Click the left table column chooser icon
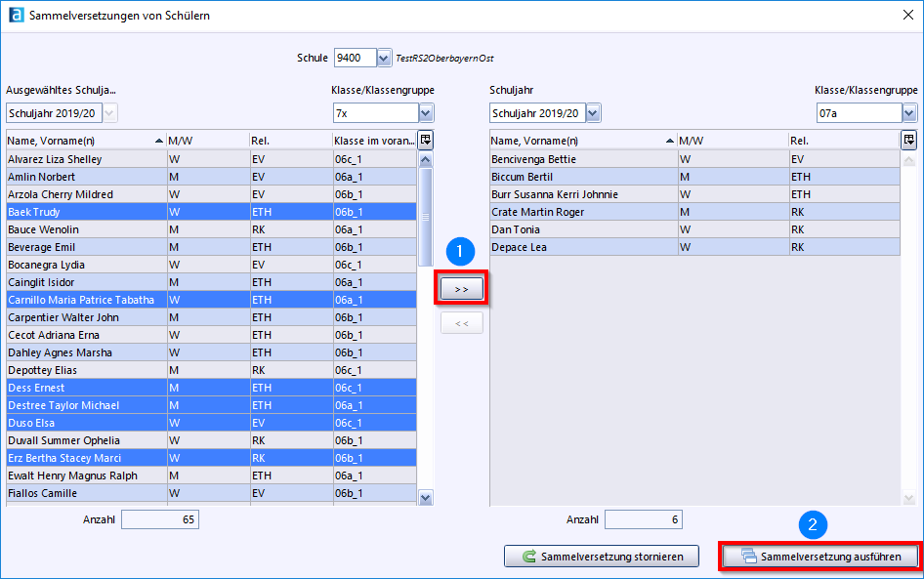The height and width of the screenshot is (579, 924). pyautogui.click(x=425, y=140)
